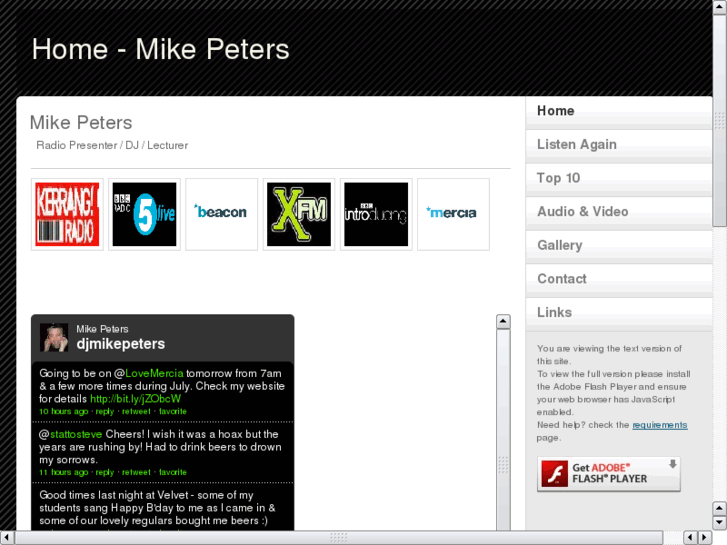Click 'You are viewing the text version' notice
Screen dimensions: 727x545
[x=609, y=355]
